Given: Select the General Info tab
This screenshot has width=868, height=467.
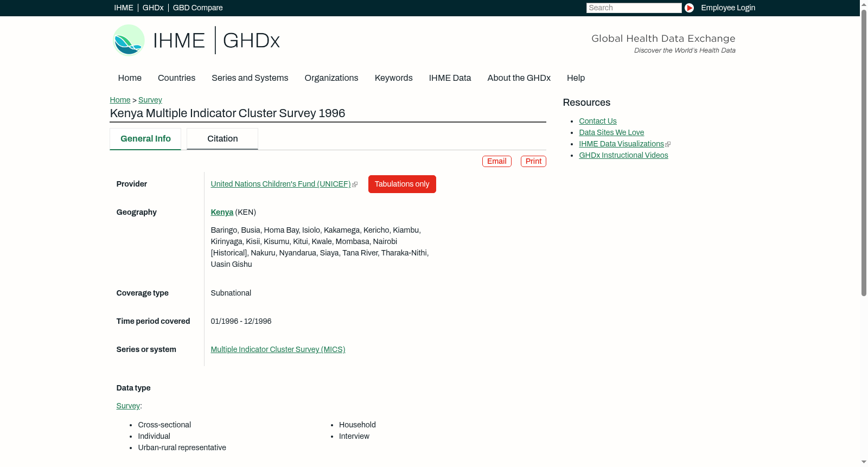Looking at the screenshot, I should point(145,139).
